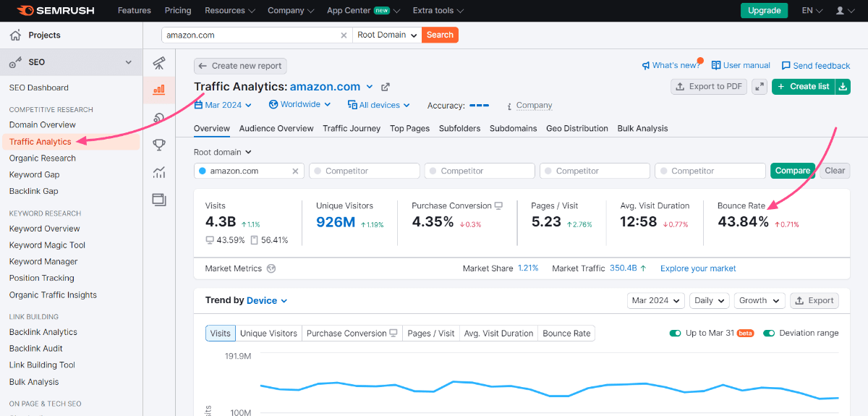Screen dimensions: 868x416
Task: Click the What's new megaphone link
Action: [671, 65]
